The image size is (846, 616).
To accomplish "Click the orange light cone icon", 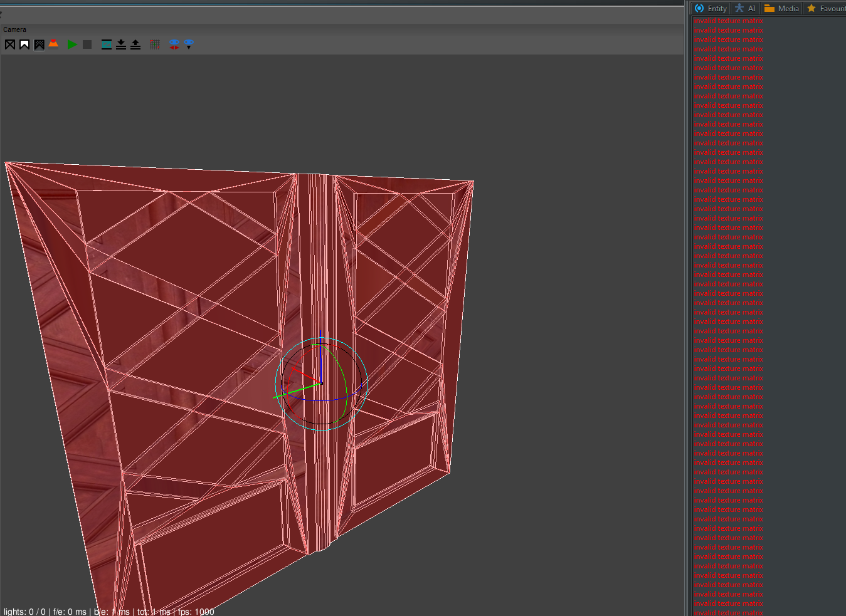I will (x=54, y=44).
